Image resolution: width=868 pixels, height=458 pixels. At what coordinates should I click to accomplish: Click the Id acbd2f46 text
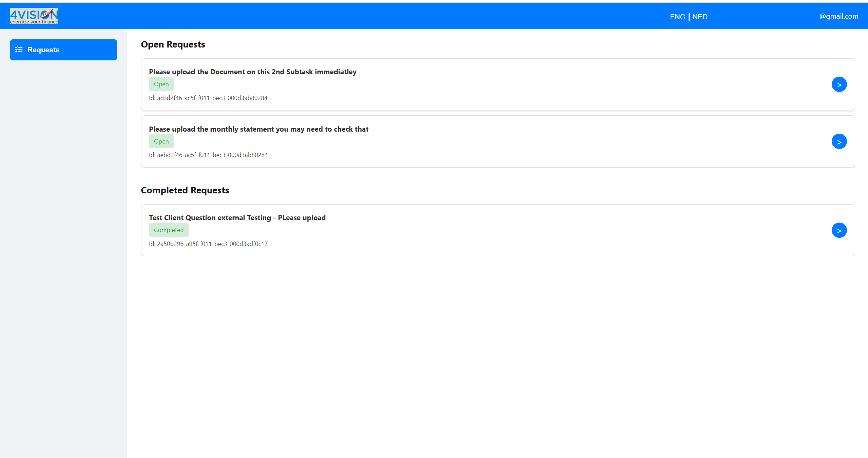tap(208, 98)
